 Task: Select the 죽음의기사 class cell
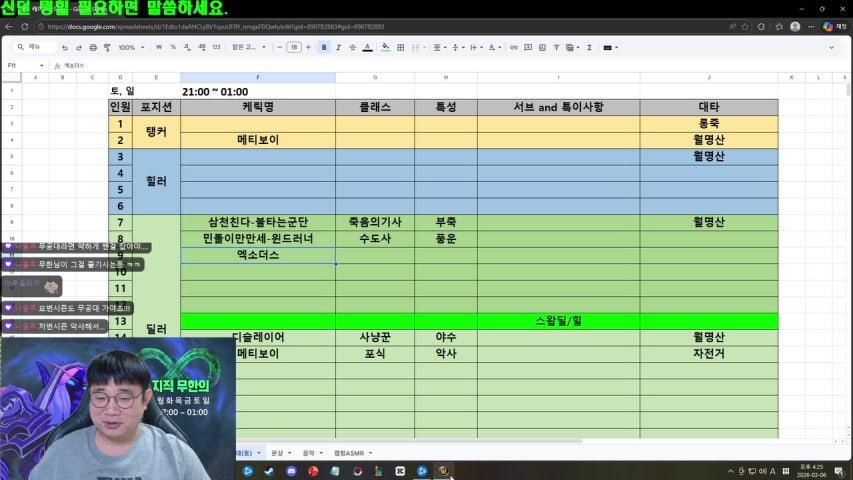point(375,222)
